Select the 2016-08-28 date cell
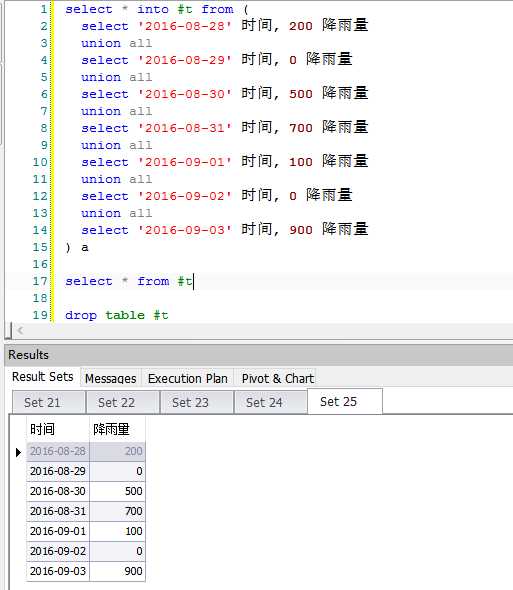This screenshot has width=513, height=590. coord(58,451)
